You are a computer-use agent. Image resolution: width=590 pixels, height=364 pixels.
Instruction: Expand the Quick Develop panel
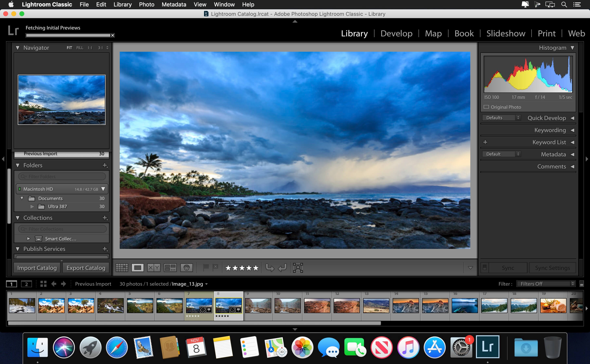(x=572, y=118)
